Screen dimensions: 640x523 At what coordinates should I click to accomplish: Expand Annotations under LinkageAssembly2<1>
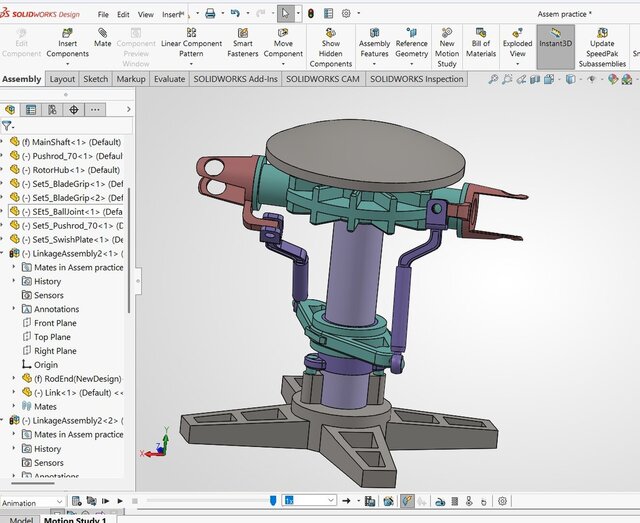click(13, 309)
